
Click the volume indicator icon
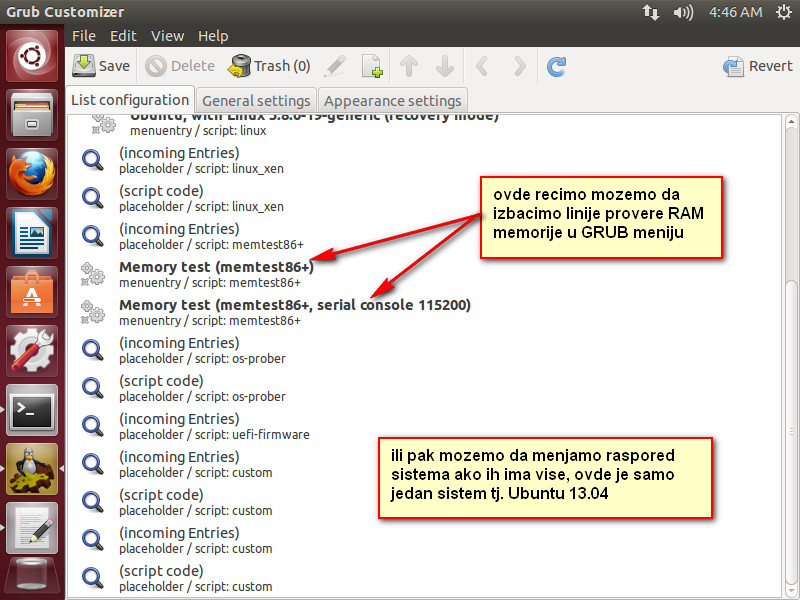click(x=683, y=12)
